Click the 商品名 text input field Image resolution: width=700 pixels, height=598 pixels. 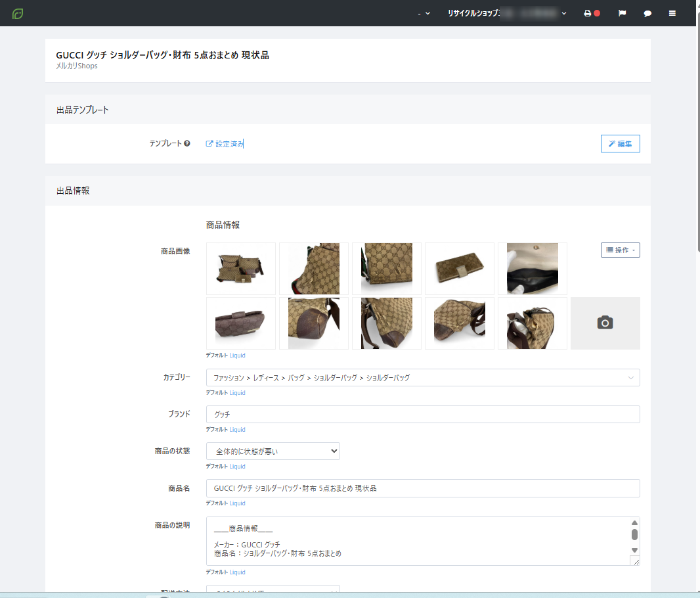pyautogui.click(x=422, y=488)
